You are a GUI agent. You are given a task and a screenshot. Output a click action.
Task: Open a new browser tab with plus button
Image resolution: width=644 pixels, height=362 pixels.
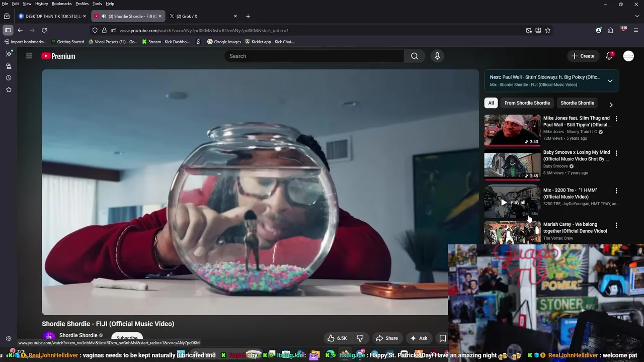click(248, 16)
